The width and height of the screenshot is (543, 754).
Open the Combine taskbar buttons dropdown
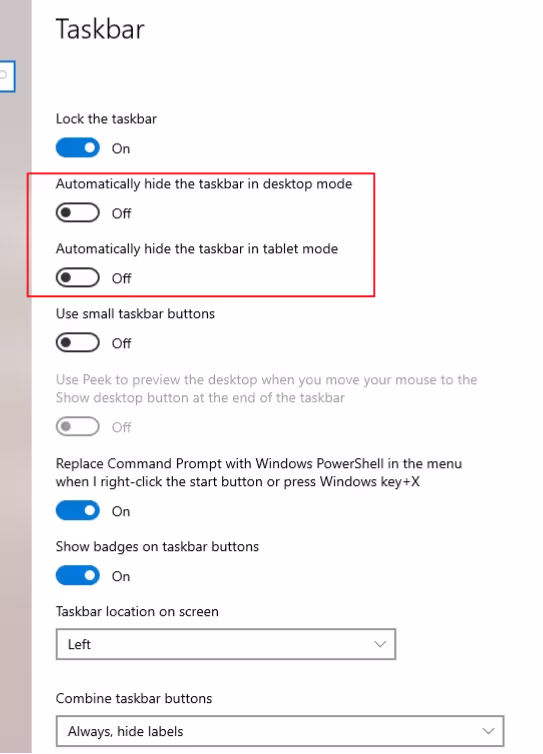(280, 731)
